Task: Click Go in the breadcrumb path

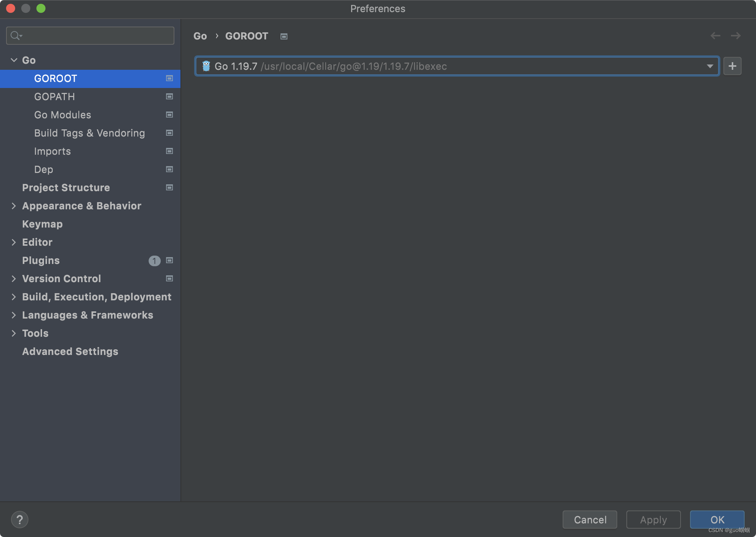Action: (x=200, y=36)
